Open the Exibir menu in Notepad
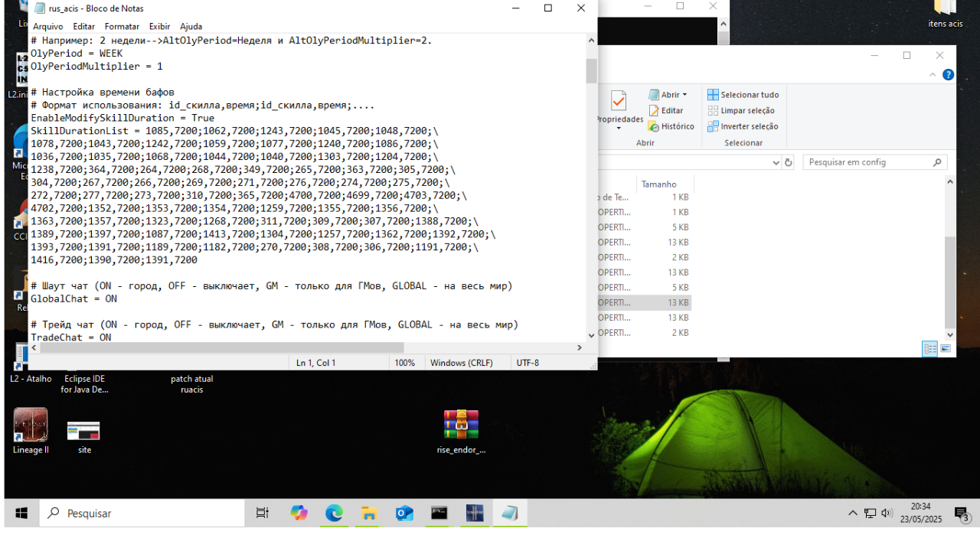Screen dimensions: 980x551 (x=159, y=27)
